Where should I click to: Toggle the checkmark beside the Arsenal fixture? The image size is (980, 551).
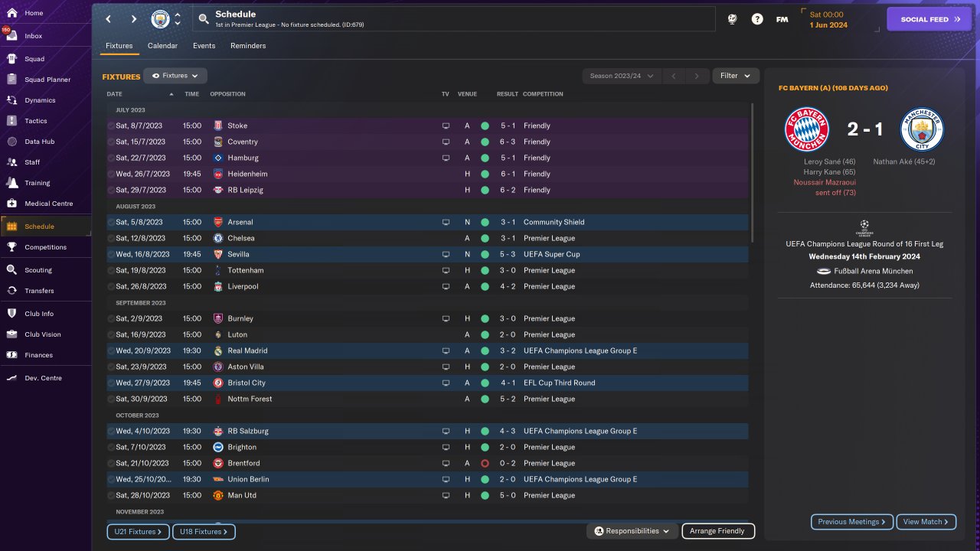[111, 222]
